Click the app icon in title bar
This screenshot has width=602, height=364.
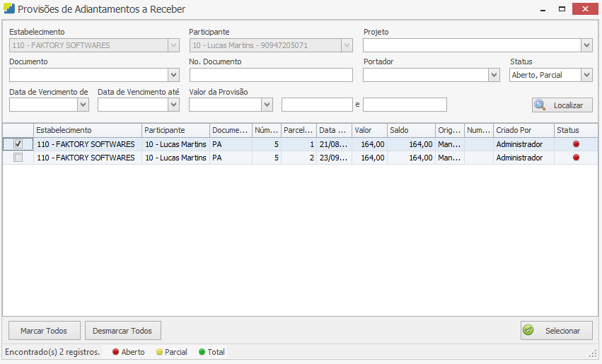tap(8, 9)
